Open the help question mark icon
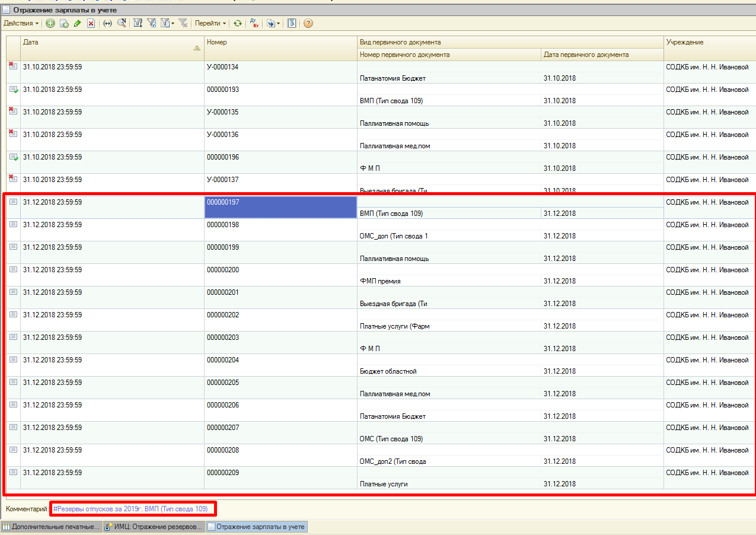 308,23
